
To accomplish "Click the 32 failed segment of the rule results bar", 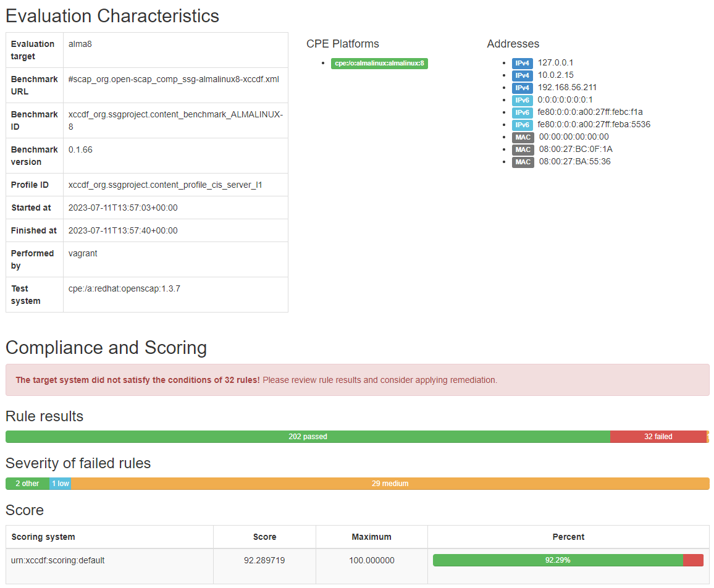I will tap(658, 436).
